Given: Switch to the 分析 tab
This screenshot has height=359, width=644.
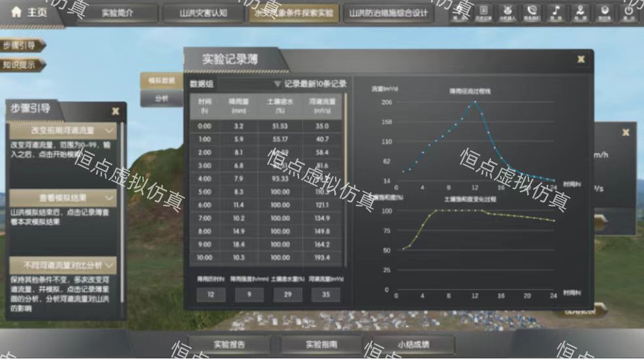Looking at the screenshot, I should tap(161, 99).
